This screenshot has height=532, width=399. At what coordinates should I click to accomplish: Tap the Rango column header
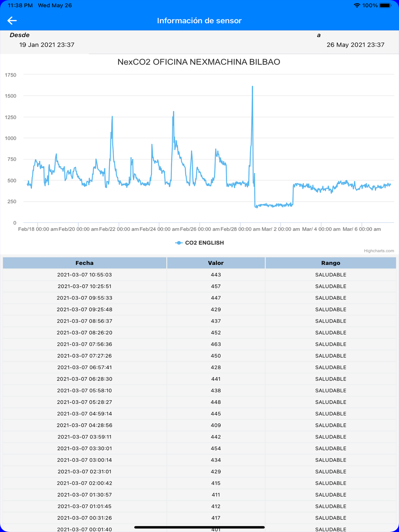[x=331, y=263]
